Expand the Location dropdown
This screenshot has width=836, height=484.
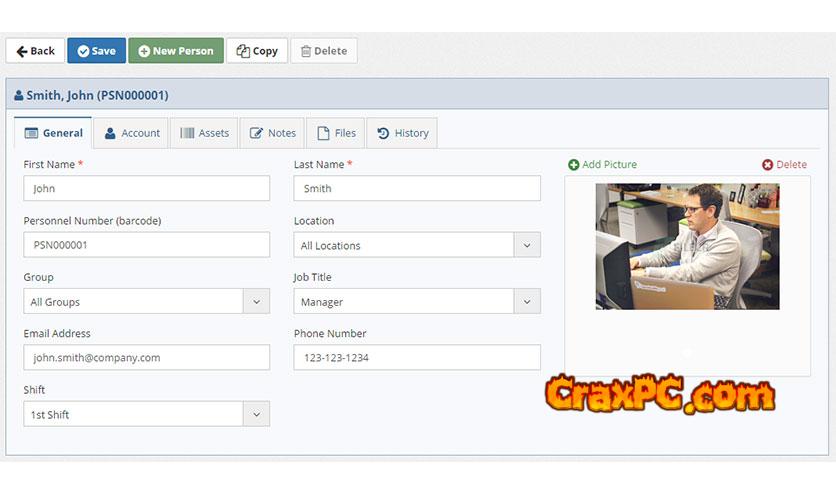click(527, 245)
